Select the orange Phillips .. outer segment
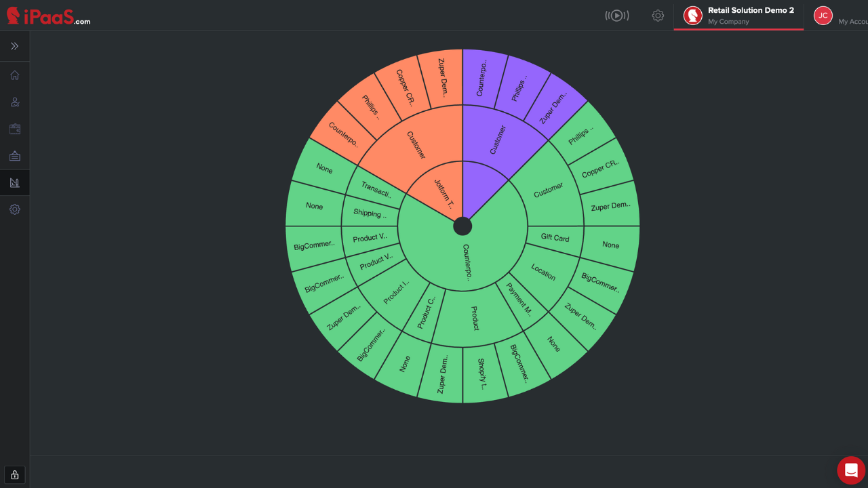This screenshot has width=868, height=488. pyautogui.click(x=371, y=106)
